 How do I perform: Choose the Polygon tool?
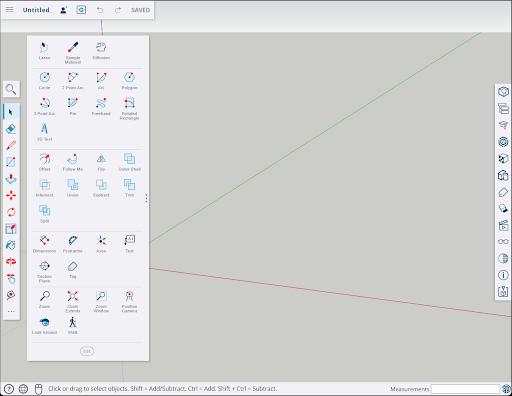129,81
